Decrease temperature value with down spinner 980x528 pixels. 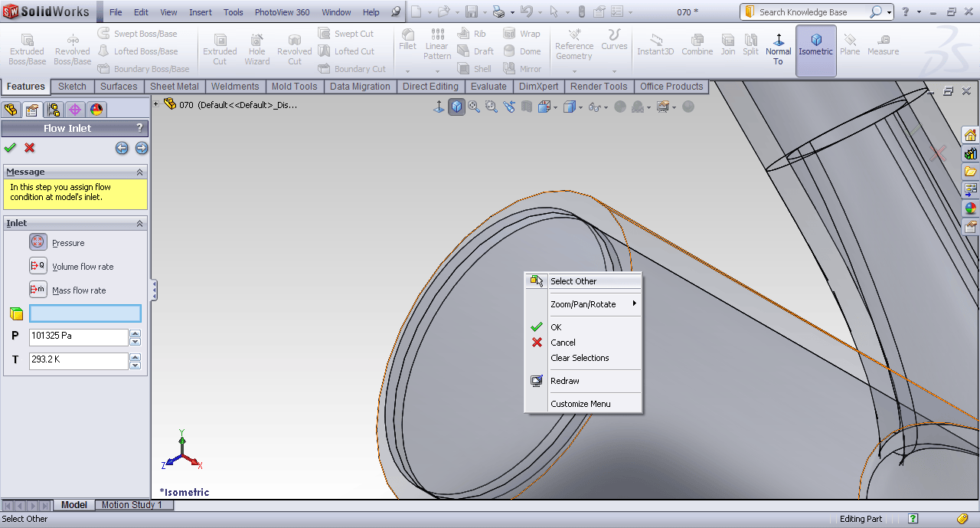(136, 366)
